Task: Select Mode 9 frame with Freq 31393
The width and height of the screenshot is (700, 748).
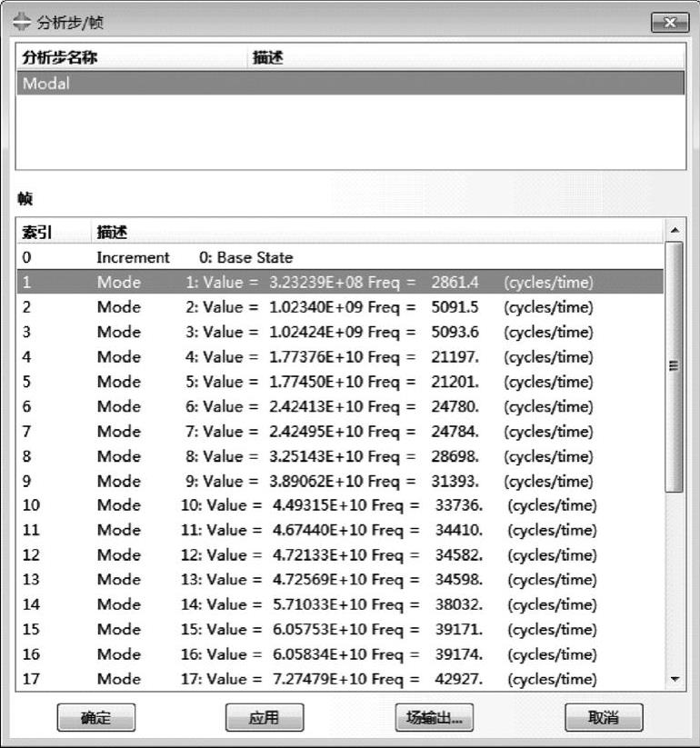Action: pyautogui.click(x=340, y=481)
